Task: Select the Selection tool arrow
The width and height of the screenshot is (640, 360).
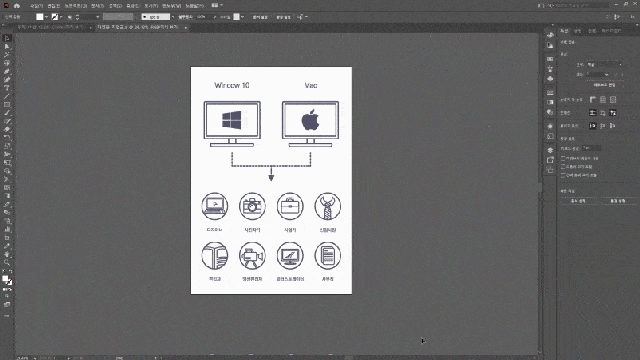Action: point(7,38)
